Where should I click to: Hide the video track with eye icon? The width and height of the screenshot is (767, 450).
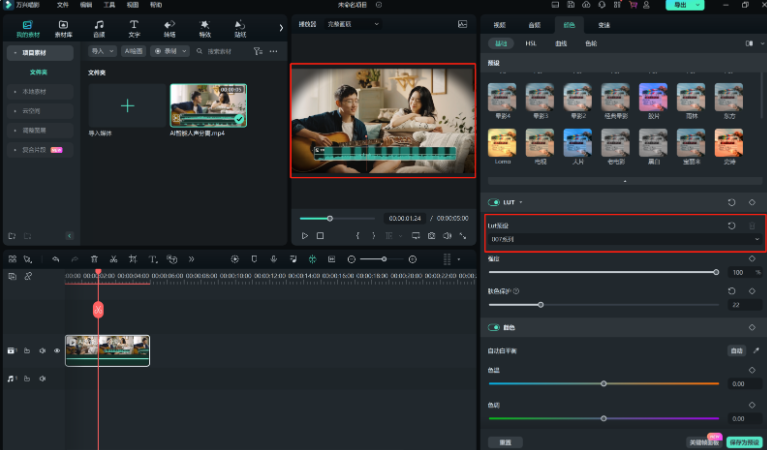pos(56,351)
